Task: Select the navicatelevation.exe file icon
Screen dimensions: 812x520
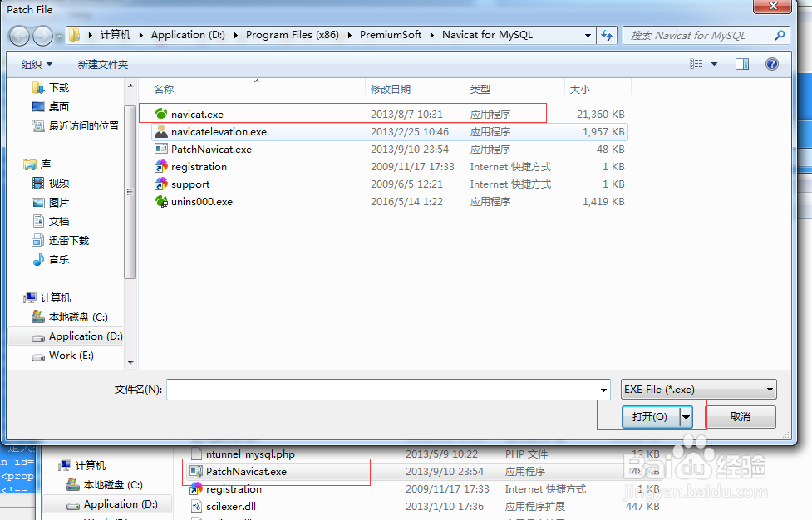Action: 161,131
